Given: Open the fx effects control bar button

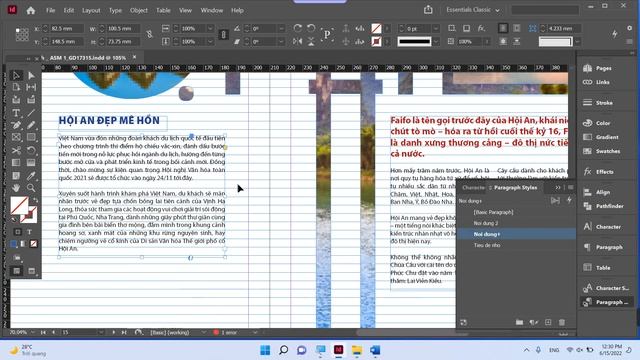Looking at the screenshot, I should 481,28.
